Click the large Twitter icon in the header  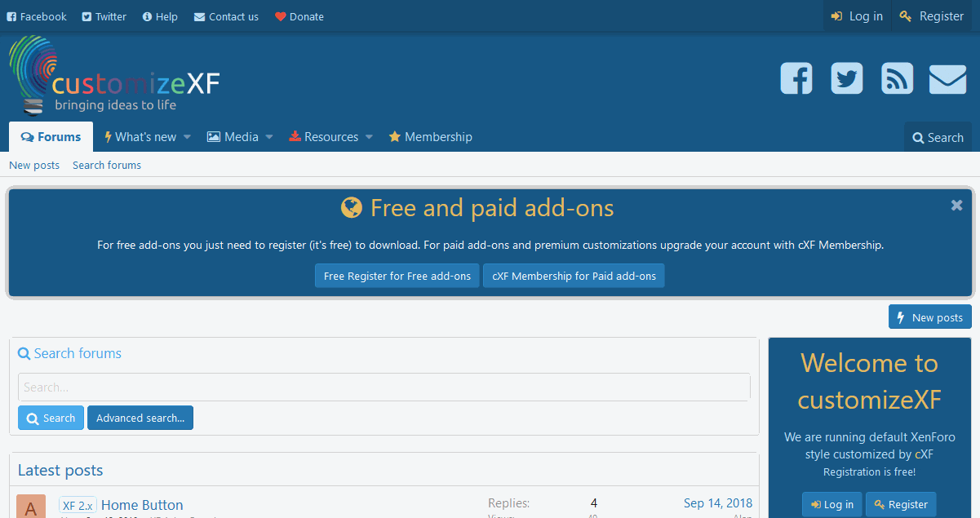point(846,78)
